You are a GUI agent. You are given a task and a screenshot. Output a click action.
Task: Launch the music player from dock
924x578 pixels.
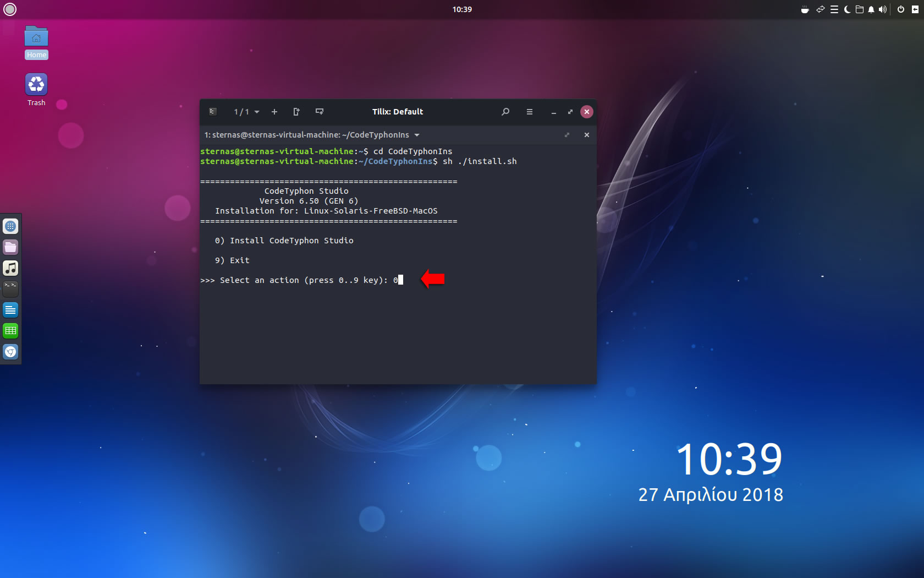click(10, 268)
